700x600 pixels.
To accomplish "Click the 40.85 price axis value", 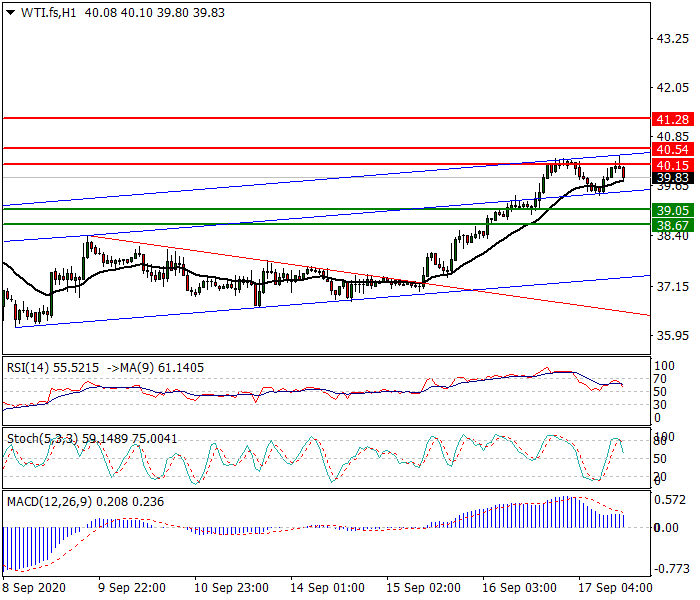I will (672, 136).
